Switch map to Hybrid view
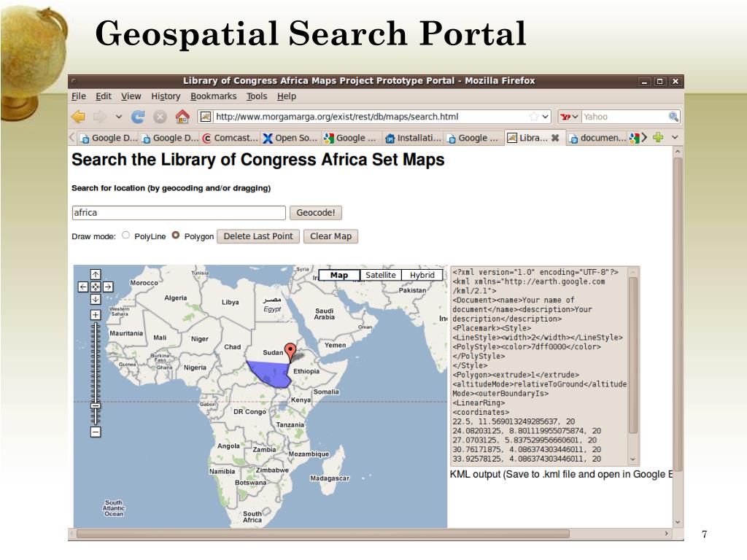 click(x=422, y=275)
